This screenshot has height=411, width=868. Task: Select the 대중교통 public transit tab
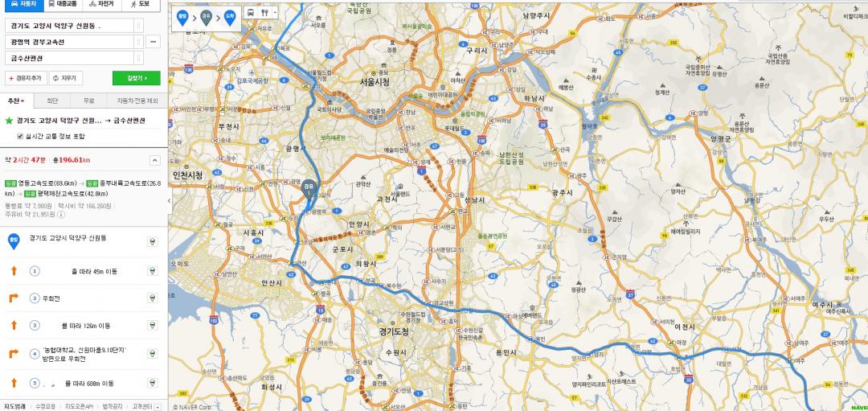pyautogui.click(x=62, y=4)
